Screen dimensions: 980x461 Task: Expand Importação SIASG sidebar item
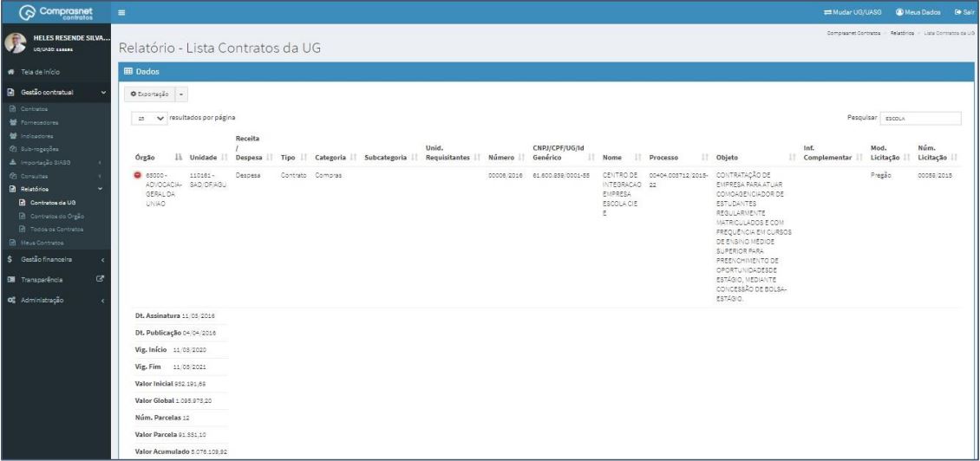click(x=56, y=162)
